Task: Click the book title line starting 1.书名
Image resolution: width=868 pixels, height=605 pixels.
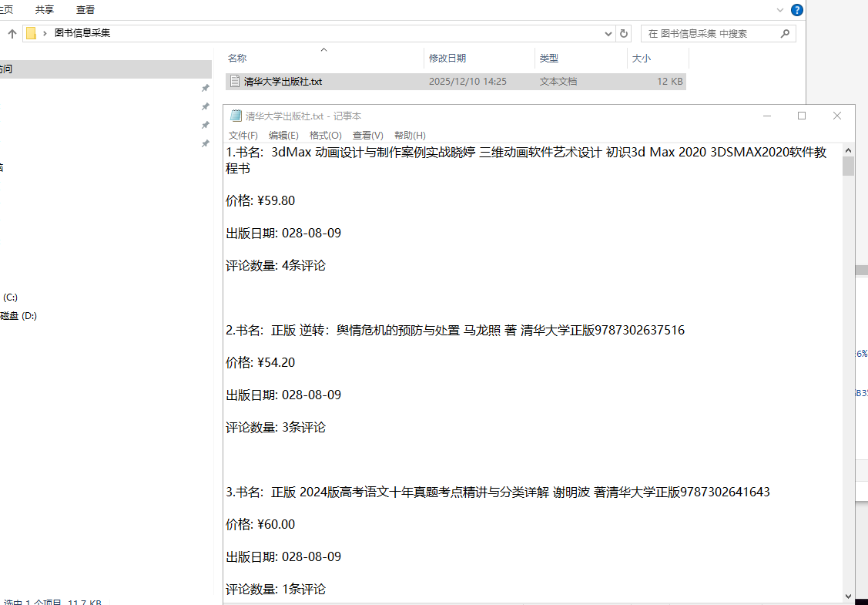Action: pyautogui.click(x=527, y=160)
